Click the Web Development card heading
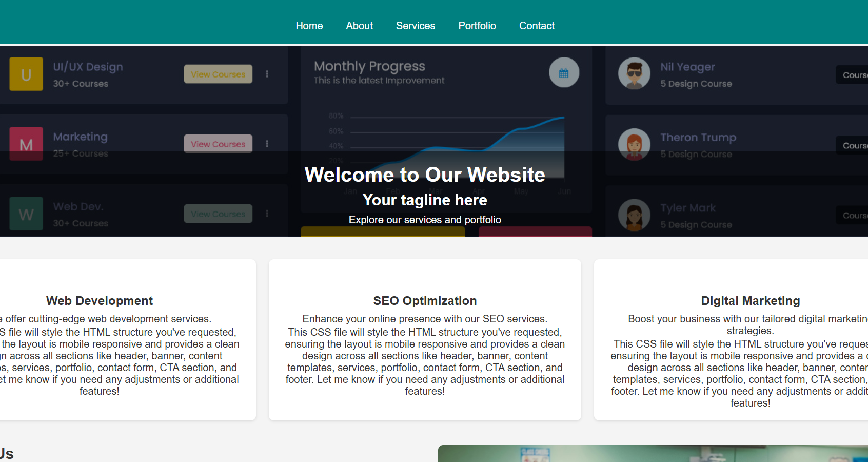868x462 pixels. tap(100, 301)
